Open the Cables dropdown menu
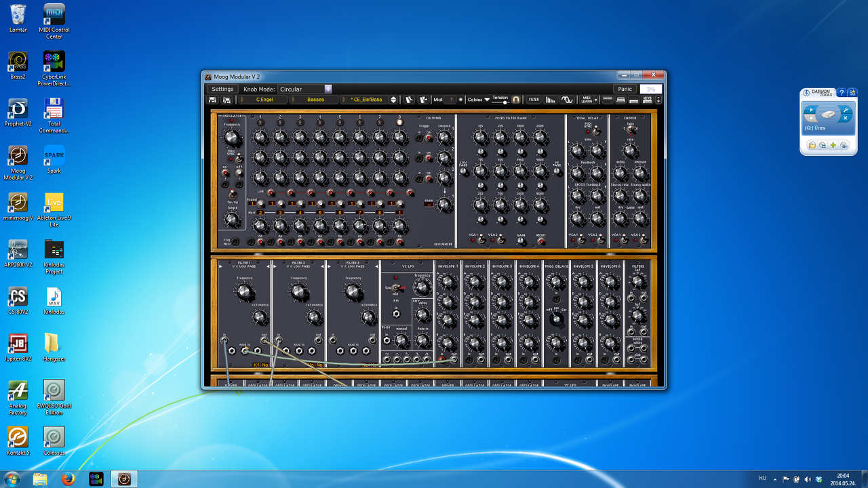This screenshot has height=488, width=868. coord(478,100)
